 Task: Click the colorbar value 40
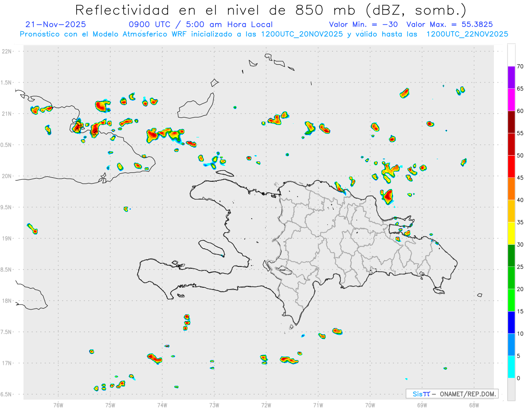(520, 200)
